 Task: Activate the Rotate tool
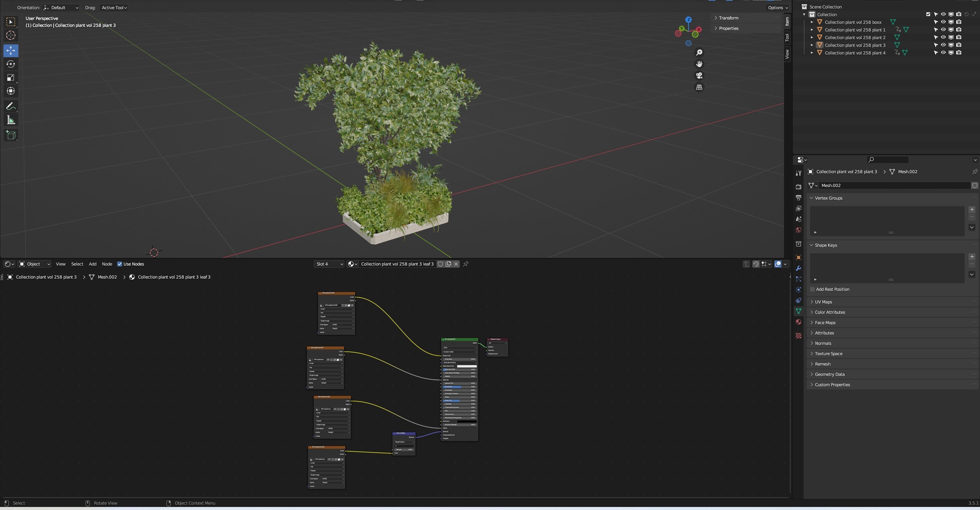coord(11,64)
